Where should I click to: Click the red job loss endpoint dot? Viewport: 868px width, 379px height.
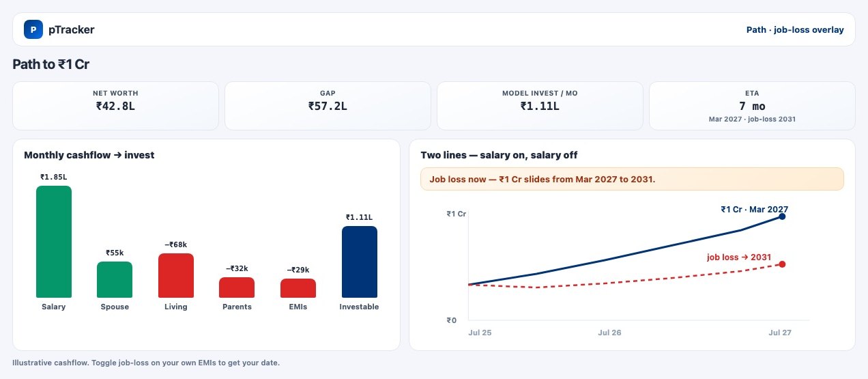782,264
